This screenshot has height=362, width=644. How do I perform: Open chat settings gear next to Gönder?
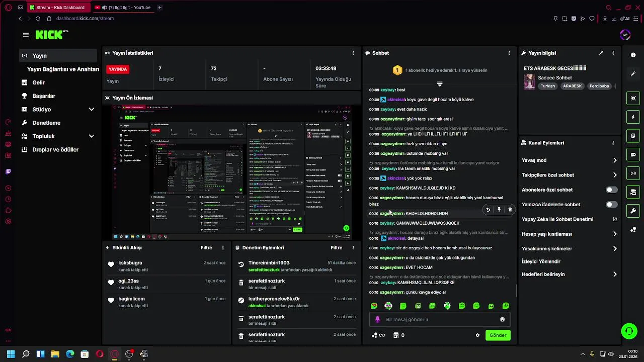pyautogui.click(x=477, y=335)
